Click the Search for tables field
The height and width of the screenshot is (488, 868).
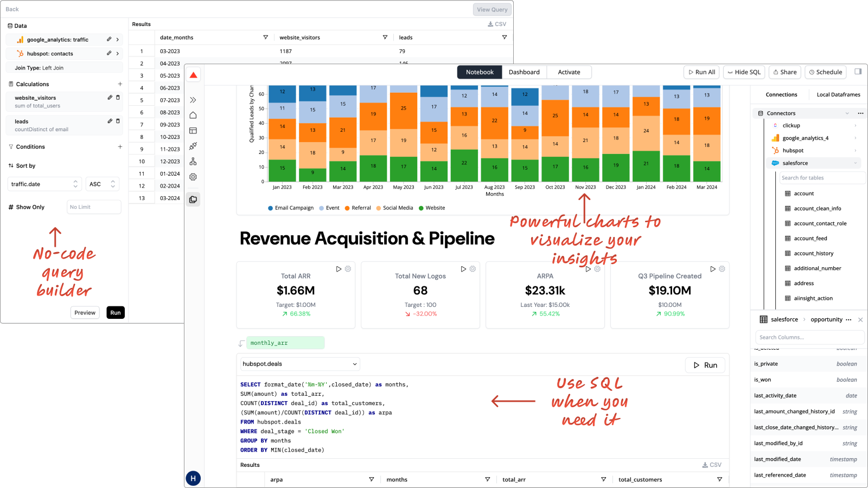(x=821, y=178)
